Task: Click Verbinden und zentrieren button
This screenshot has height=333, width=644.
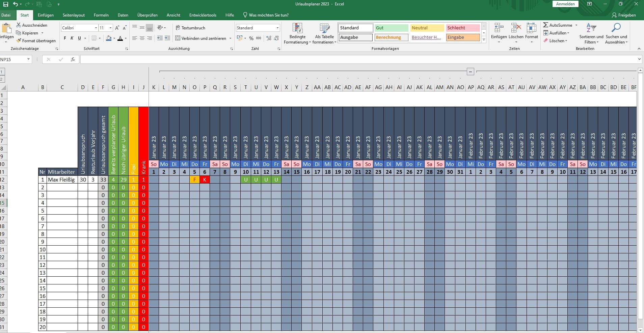Action: 200,38
